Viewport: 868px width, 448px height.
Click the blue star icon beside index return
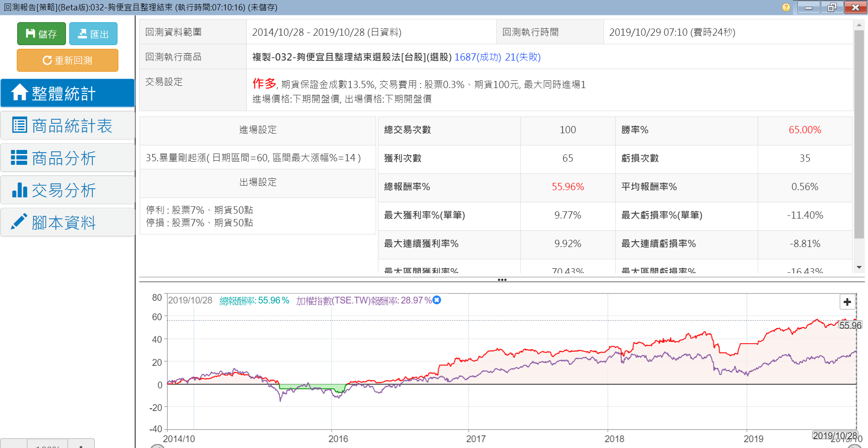pos(437,300)
